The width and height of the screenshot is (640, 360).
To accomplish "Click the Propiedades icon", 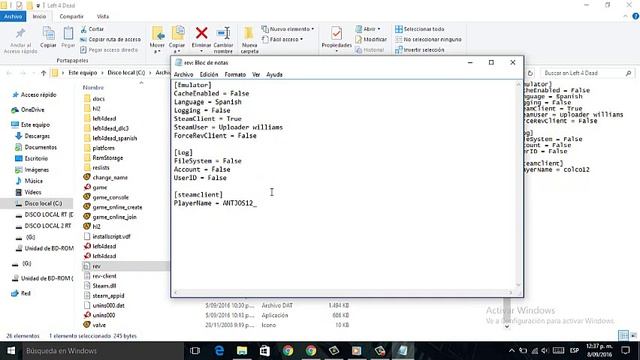I will 336,33.
